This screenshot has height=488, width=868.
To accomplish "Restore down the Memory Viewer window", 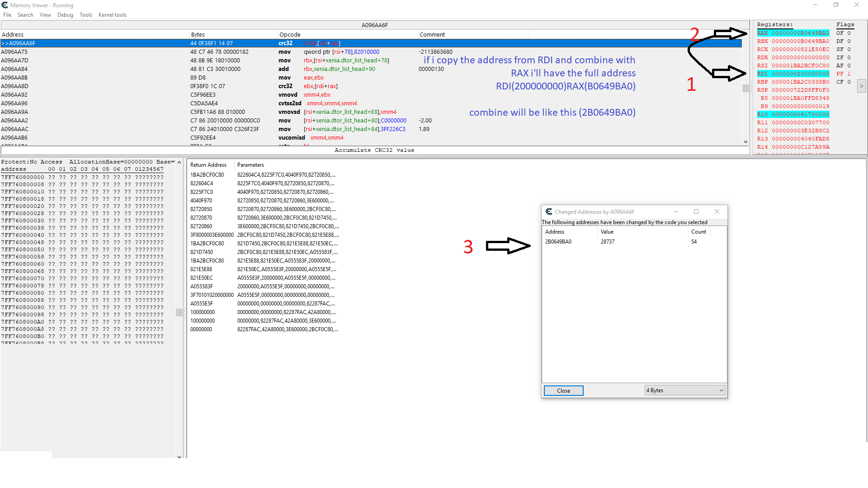I will point(836,5).
